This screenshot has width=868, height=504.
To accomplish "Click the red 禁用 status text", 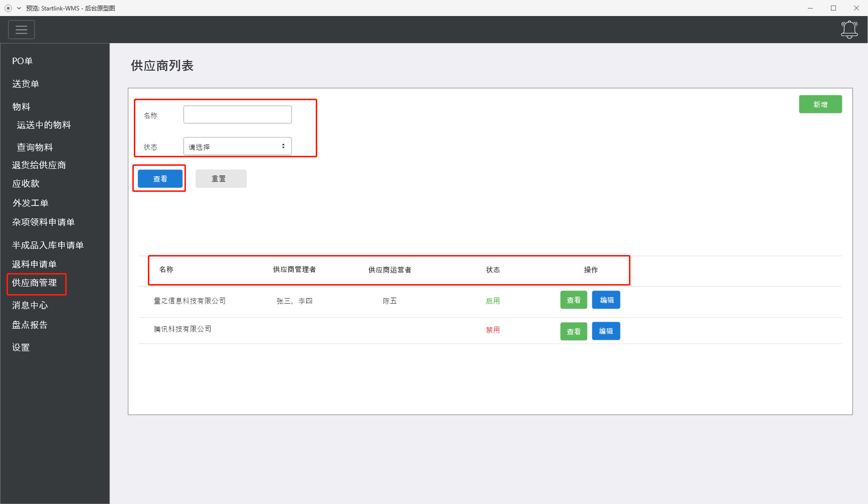I will pos(493,330).
